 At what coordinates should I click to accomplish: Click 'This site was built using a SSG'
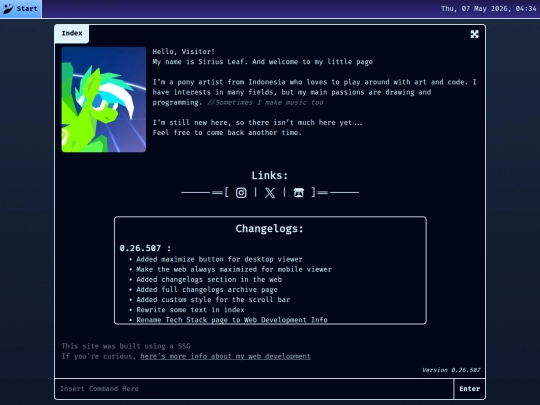126,346
